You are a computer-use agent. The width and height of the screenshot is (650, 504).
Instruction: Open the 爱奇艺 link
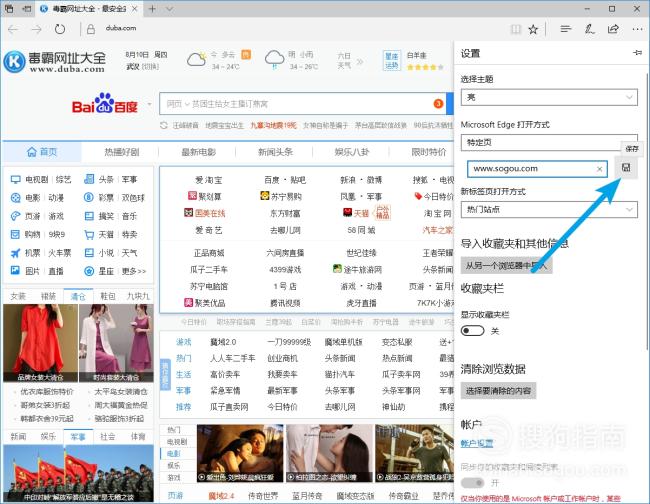tap(209, 230)
